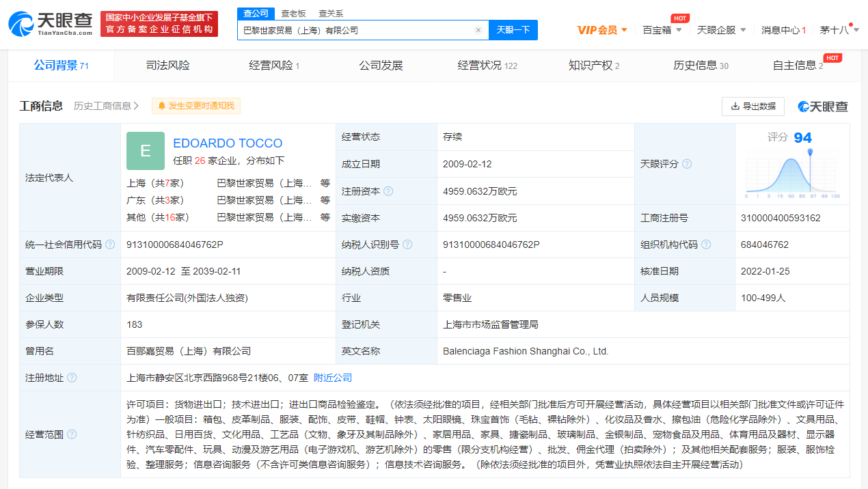Click the 组织机构代码 value 684046762
Screen dimensions: 868x489
point(765,244)
